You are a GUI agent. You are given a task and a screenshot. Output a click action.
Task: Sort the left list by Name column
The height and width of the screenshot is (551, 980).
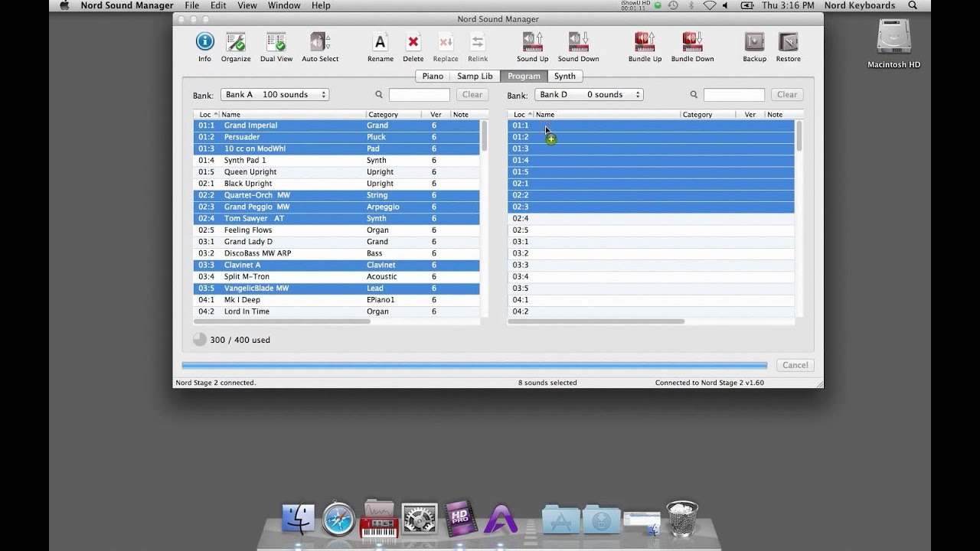[x=292, y=115]
